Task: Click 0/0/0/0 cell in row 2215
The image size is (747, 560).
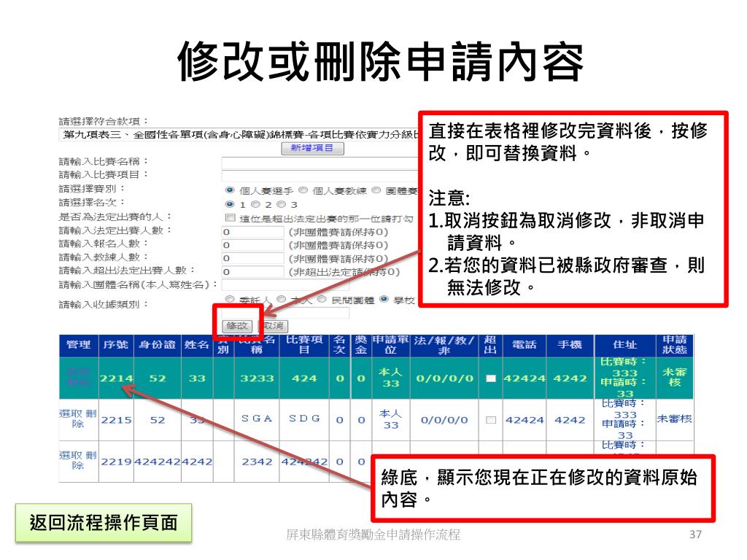Action: 444,420
